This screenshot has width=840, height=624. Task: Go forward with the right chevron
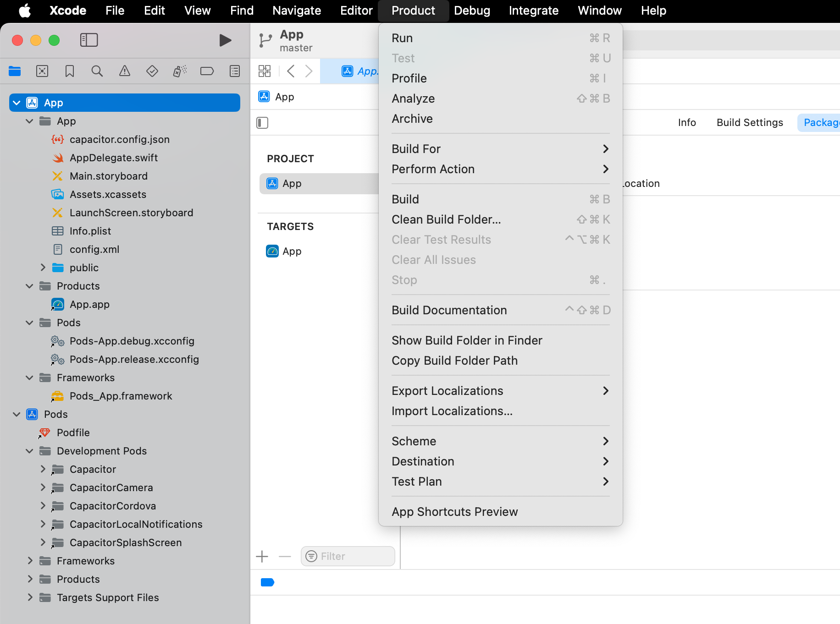(x=309, y=71)
